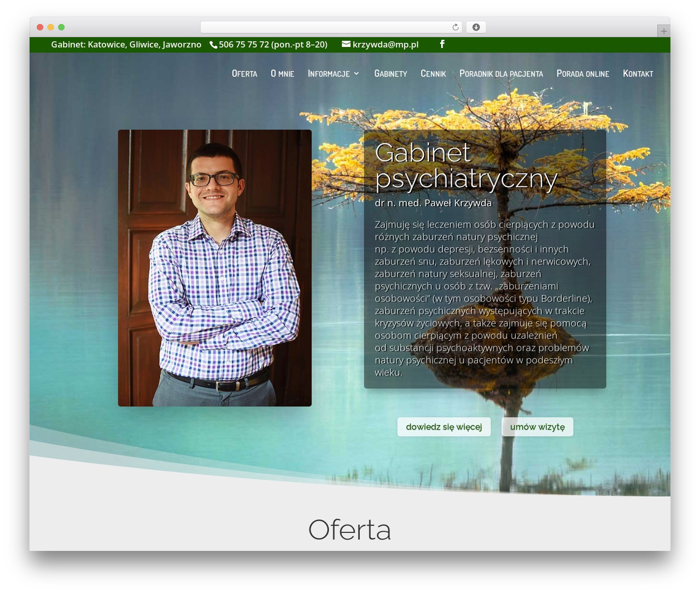Click the 'umów wizytę' button
Image resolution: width=700 pixels, height=593 pixels.
coord(537,427)
